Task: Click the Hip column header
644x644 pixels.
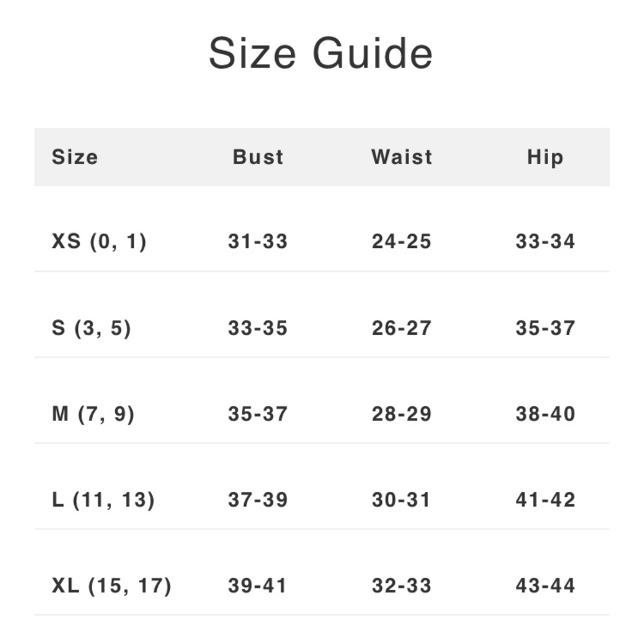Action: (x=545, y=157)
